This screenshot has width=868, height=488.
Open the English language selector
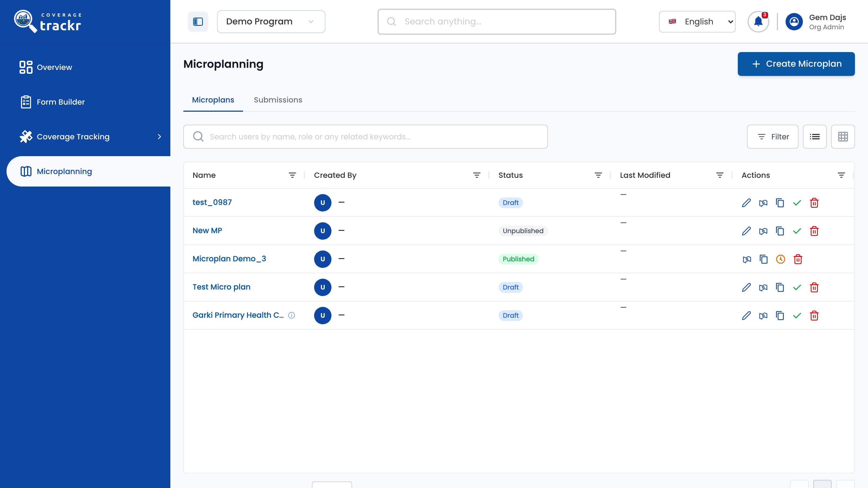click(697, 22)
